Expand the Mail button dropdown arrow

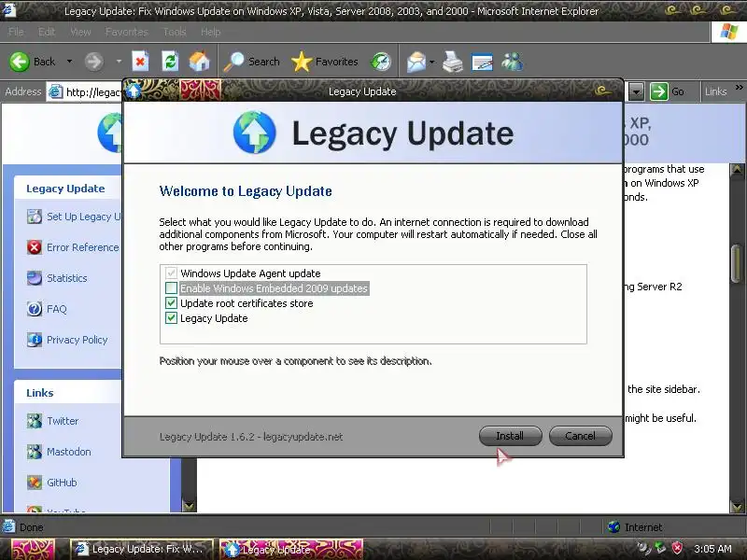point(432,62)
